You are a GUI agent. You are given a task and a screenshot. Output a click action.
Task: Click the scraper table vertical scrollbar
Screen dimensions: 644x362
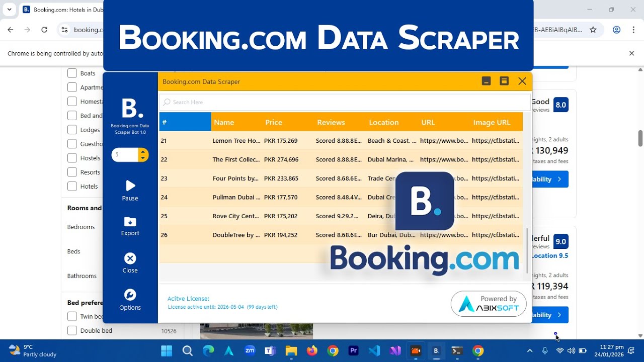click(527, 250)
